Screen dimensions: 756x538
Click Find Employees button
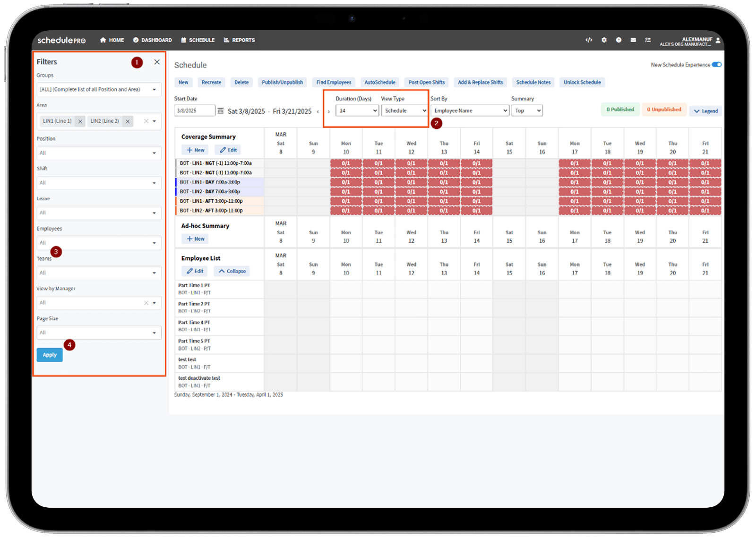334,82
